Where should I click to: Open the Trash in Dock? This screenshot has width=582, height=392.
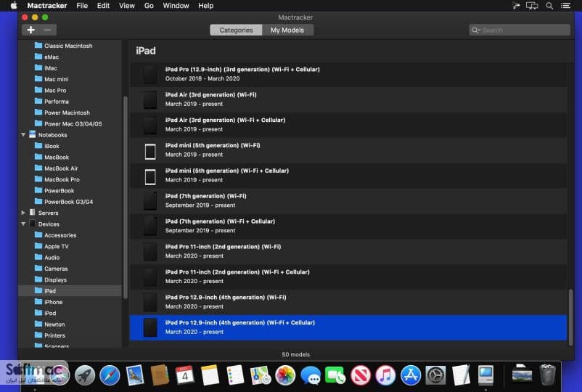click(x=547, y=375)
